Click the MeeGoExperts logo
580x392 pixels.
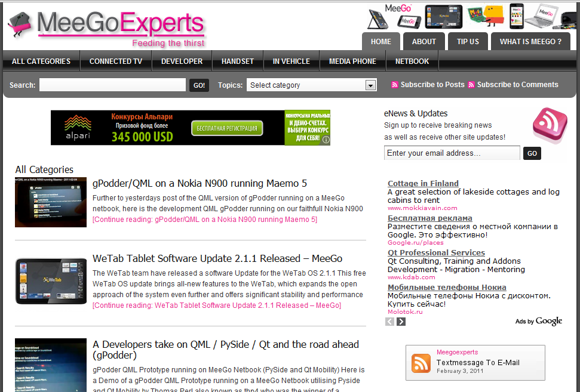[106, 29]
